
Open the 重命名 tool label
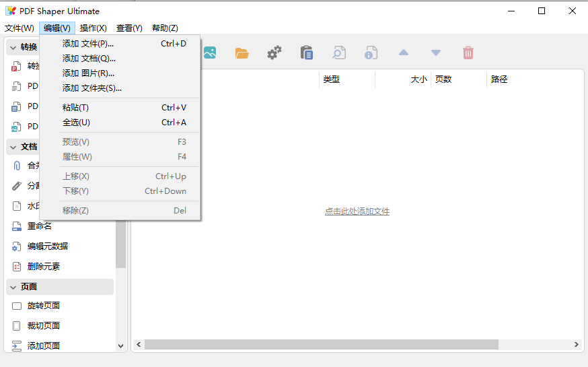pyautogui.click(x=40, y=226)
